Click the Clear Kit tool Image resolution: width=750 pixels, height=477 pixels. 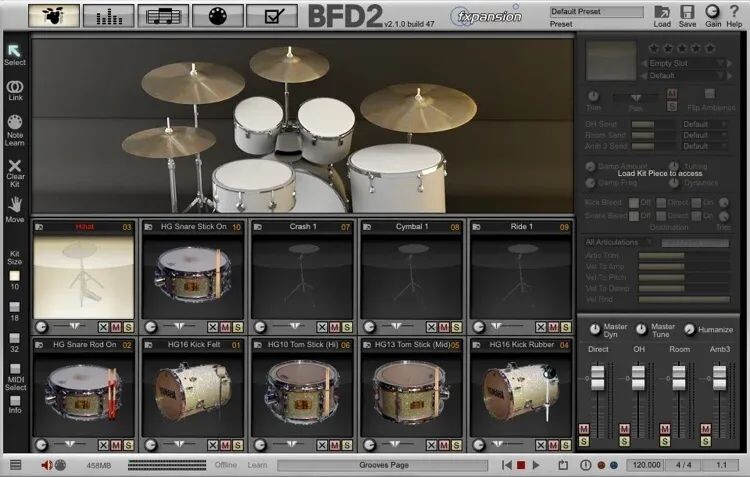pyautogui.click(x=15, y=166)
